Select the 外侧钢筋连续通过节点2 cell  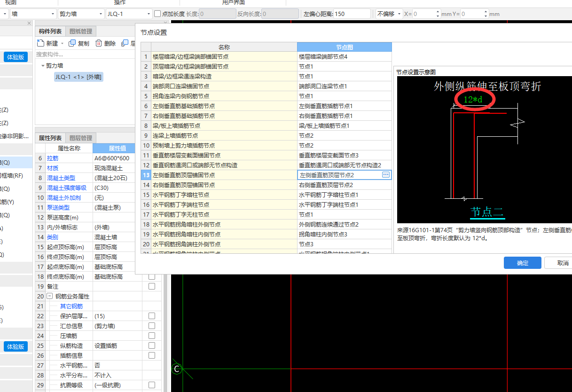tap(345, 224)
